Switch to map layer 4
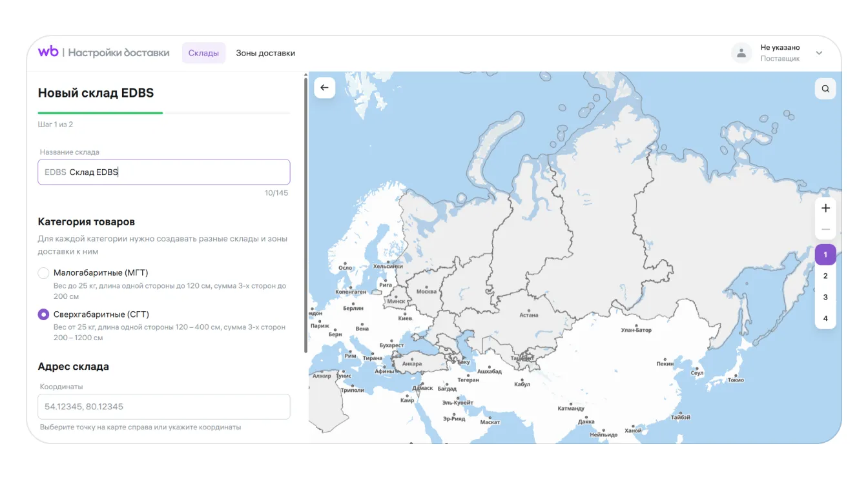The width and height of the screenshot is (868, 479). pyautogui.click(x=825, y=318)
